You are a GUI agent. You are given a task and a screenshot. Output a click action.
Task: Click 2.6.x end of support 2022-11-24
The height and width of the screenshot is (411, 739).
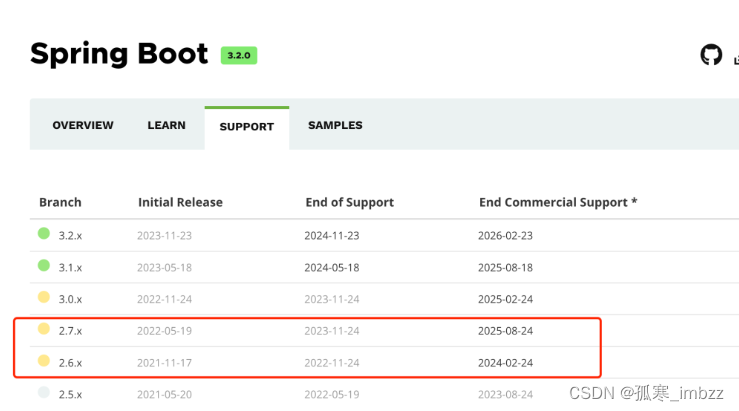pos(332,363)
